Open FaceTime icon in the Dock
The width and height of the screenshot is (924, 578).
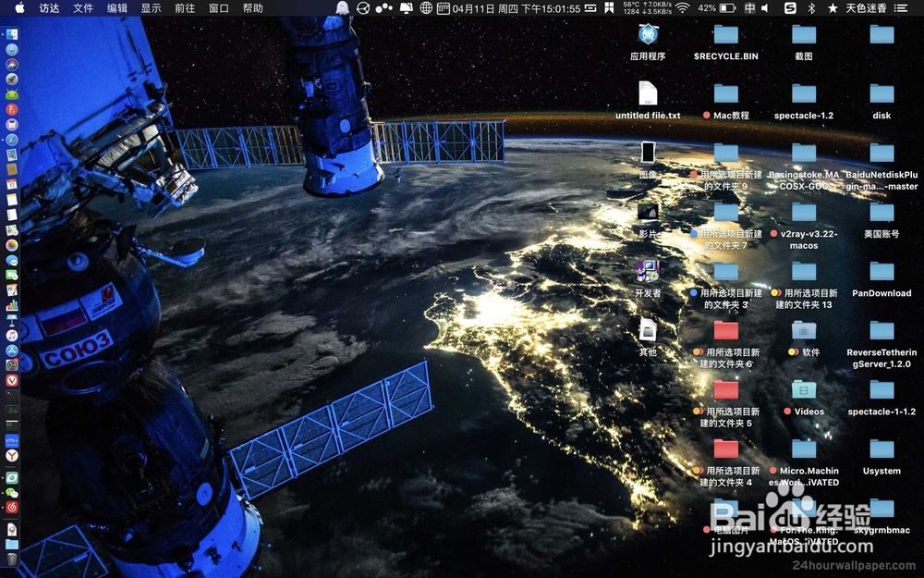[x=12, y=275]
